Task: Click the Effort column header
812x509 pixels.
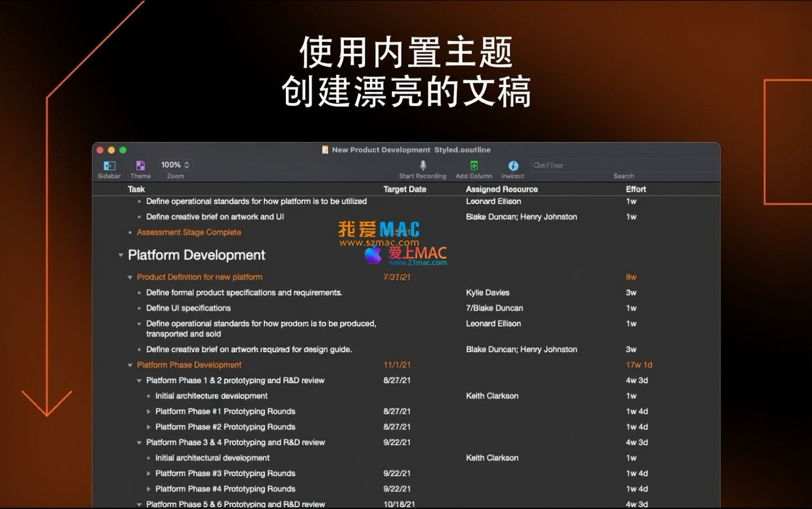Action: click(x=635, y=189)
